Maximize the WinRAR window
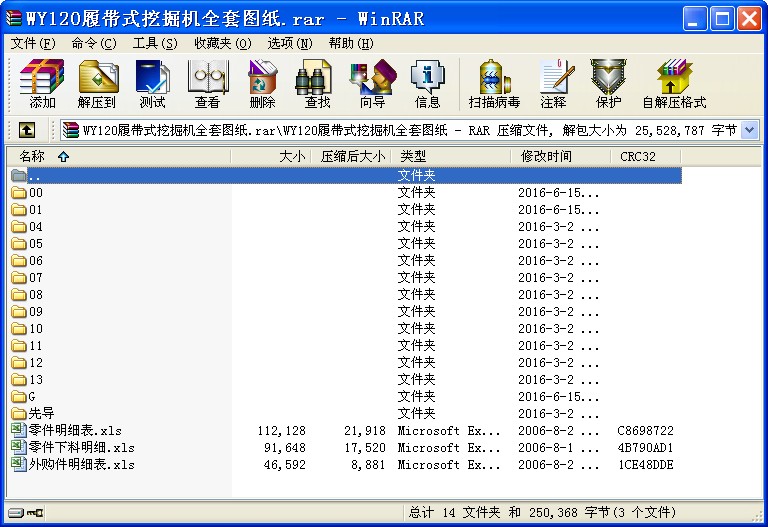 coord(722,19)
